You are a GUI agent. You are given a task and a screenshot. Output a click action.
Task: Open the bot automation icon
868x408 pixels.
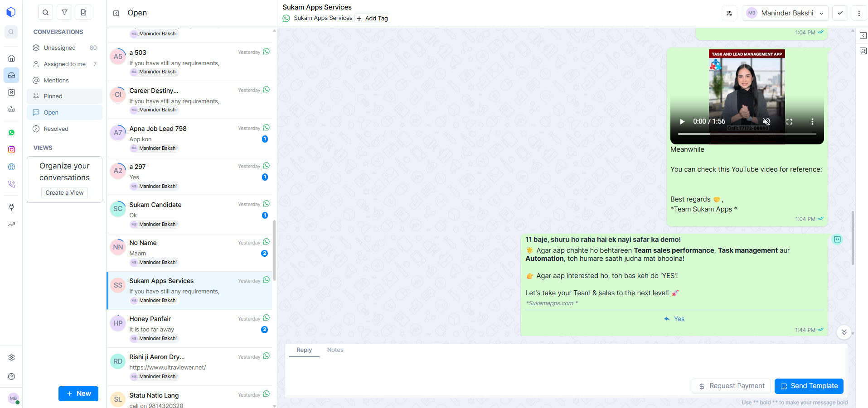tap(11, 110)
